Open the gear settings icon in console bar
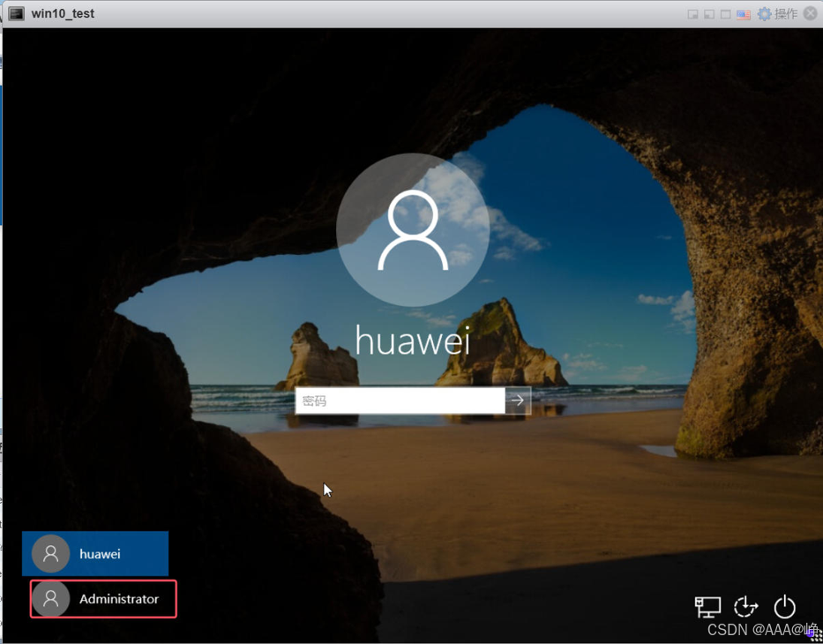Viewport: 823px width, 644px height. coord(764,13)
